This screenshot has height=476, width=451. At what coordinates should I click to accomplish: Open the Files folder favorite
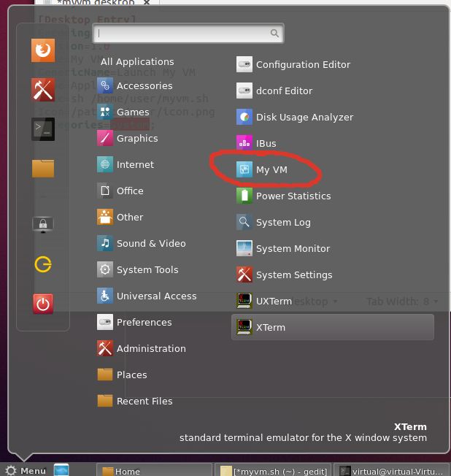(x=43, y=169)
